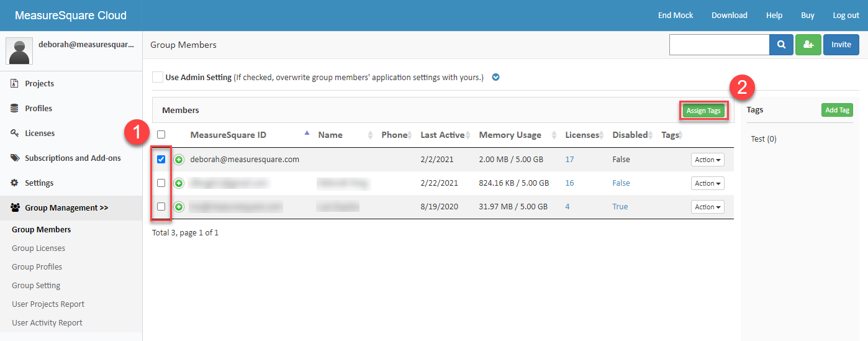Click the Invite button
The width and height of the screenshot is (868, 341).
(841, 45)
